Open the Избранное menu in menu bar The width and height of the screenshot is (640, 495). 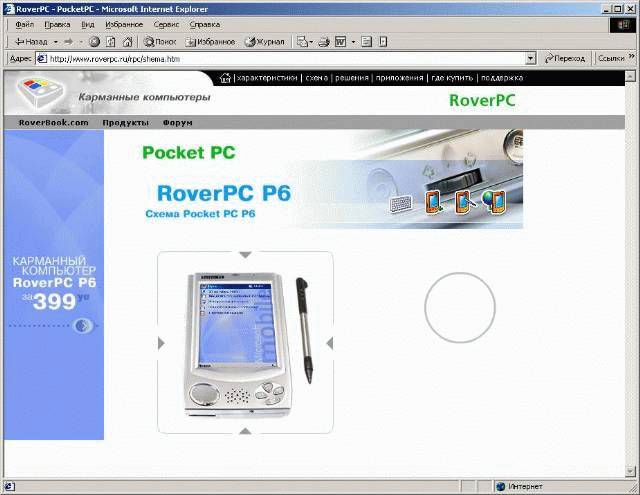[x=124, y=24]
